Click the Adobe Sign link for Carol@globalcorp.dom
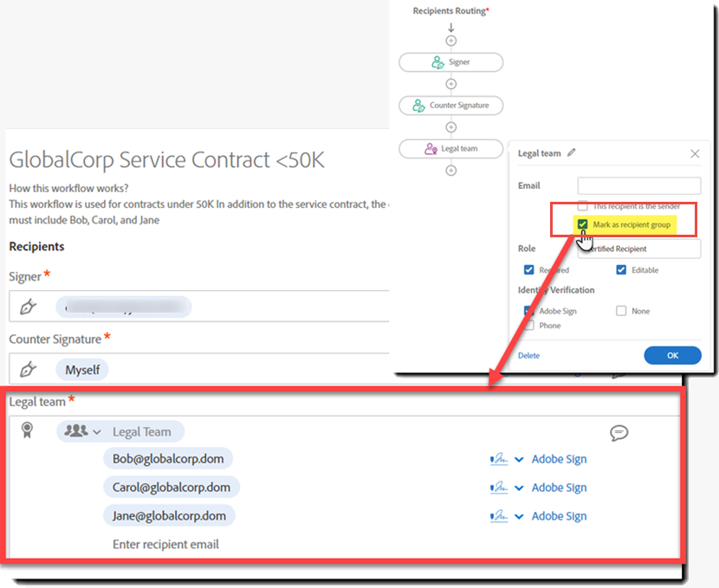This screenshot has height=588, width=719. click(559, 488)
